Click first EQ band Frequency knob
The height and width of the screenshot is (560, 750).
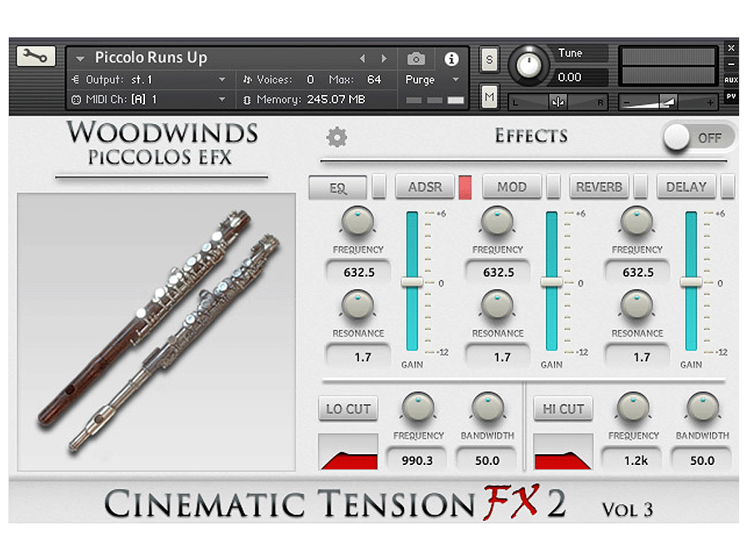click(357, 222)
